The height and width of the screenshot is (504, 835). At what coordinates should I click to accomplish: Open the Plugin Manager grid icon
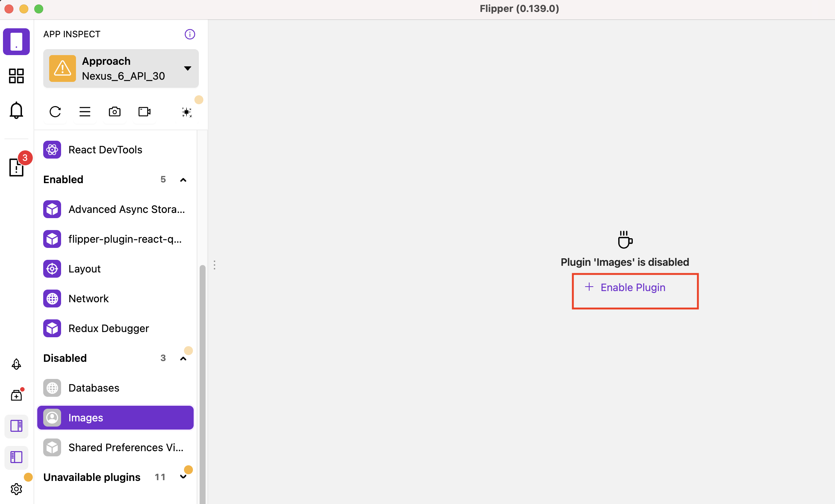[x=16, y=76]
